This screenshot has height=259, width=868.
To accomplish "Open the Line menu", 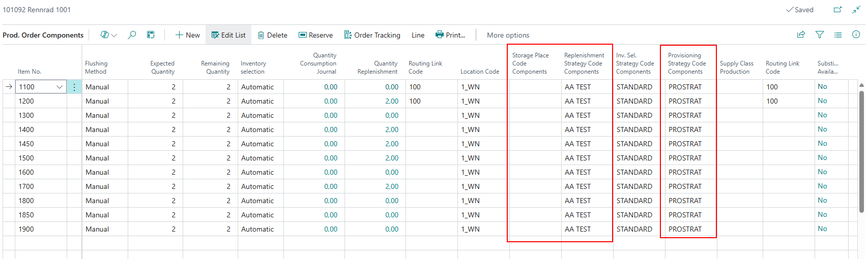I will point(418,35).
